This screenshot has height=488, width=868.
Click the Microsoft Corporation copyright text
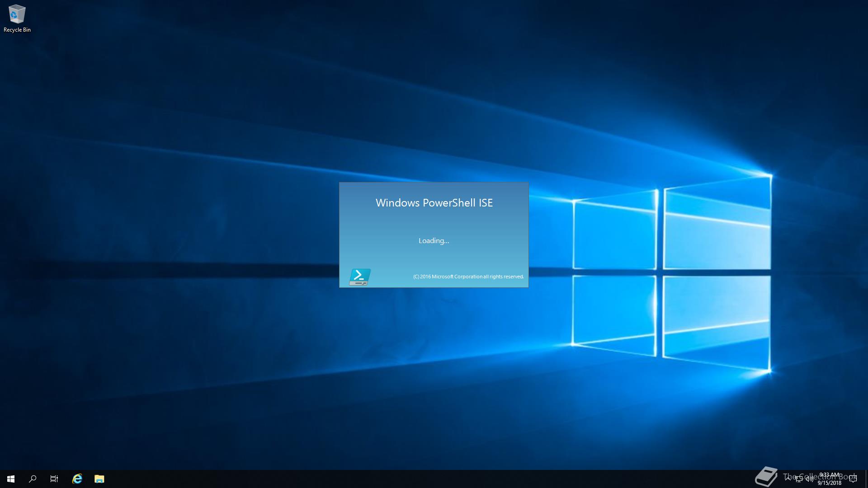pyautogui.click(x=468, y=277)
